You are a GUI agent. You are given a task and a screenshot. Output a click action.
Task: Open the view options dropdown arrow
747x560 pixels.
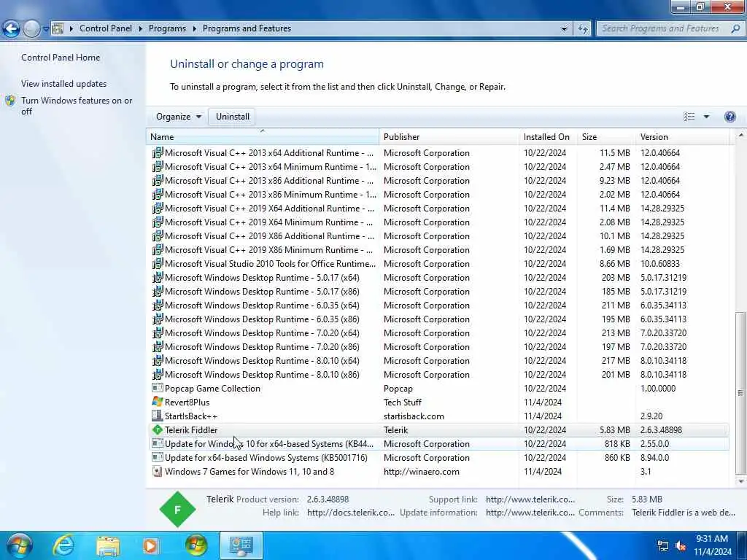coord(706,117)
